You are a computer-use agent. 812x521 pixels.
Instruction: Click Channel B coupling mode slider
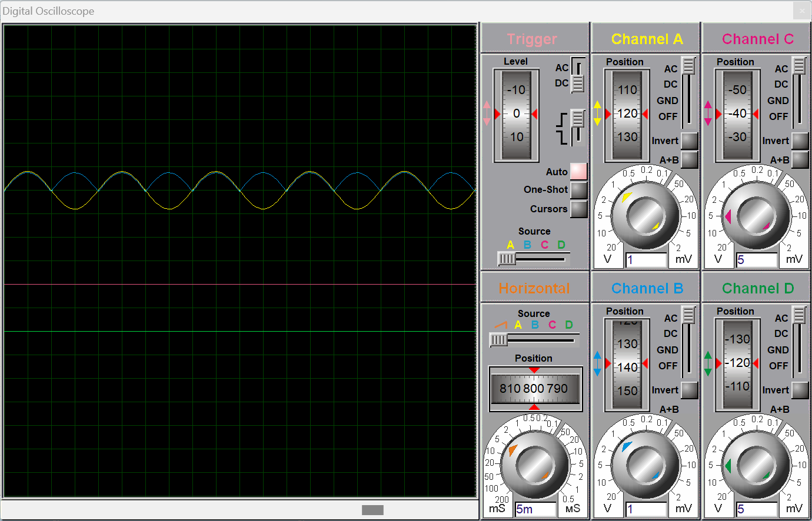[x=688, y=342]
